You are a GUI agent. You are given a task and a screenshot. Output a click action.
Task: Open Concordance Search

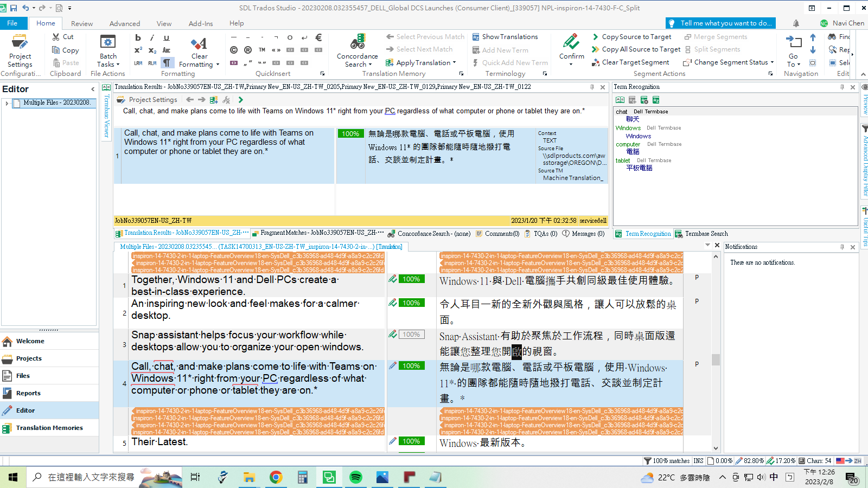click(357, 52)
